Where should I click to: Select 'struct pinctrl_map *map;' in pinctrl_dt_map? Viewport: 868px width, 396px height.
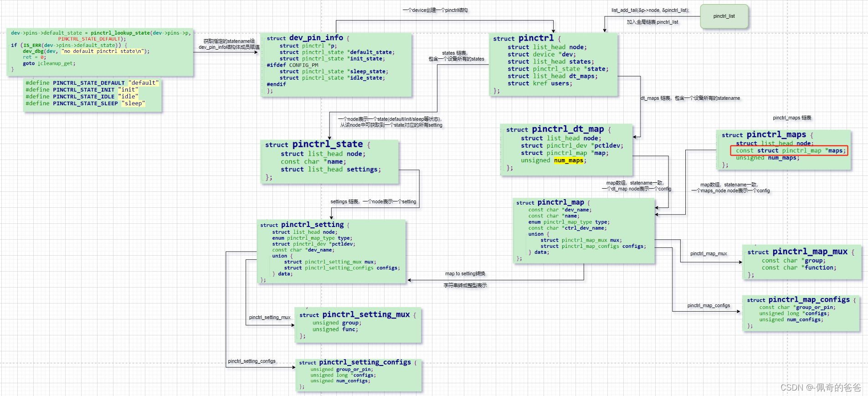coord(565,153)
